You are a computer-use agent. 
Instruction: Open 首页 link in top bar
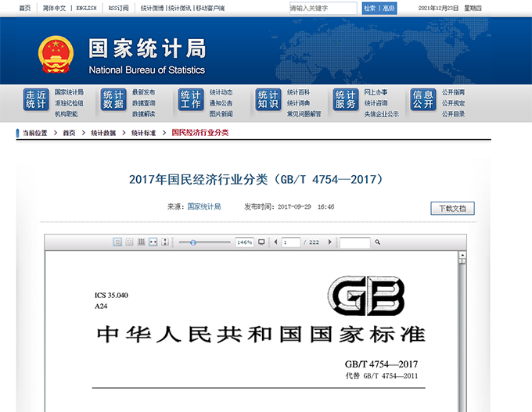(x=25, y=8)
